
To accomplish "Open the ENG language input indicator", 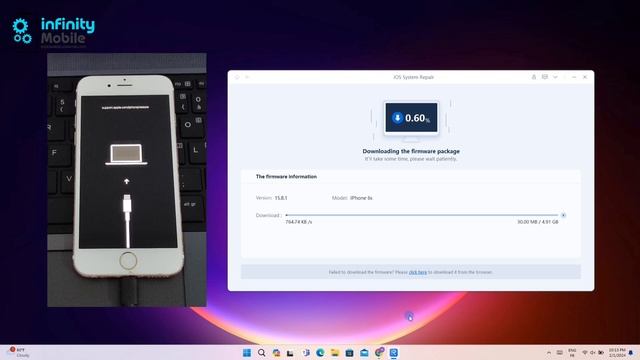I will [x=572, y=353].
